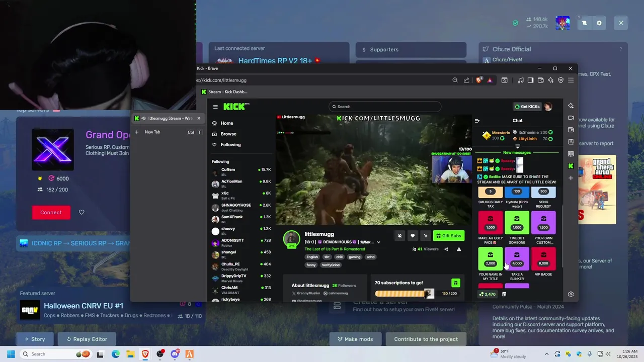Open Cuffem channel in Following list
This screenshot has width=644, height=362.
(242, 171)
